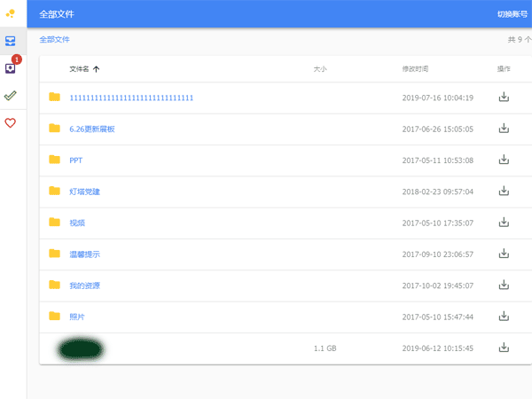
Task: Click the folder icon of 视频 row
Action: [x=54, y=223]
